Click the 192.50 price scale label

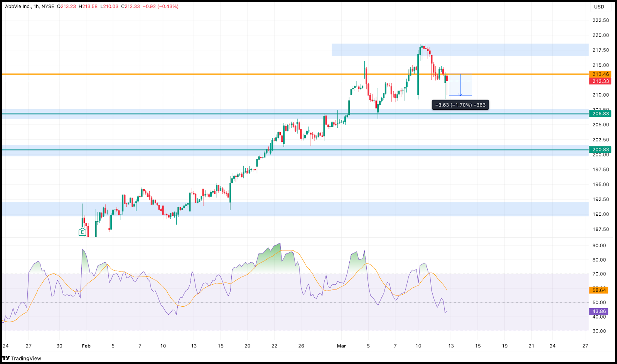[x=600, y=200]
